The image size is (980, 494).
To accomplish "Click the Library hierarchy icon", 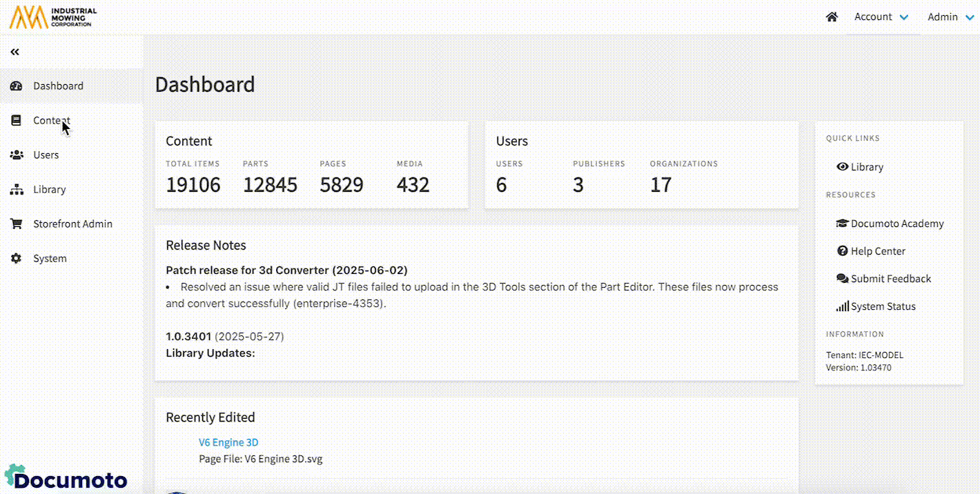I will tap(17, 190).
